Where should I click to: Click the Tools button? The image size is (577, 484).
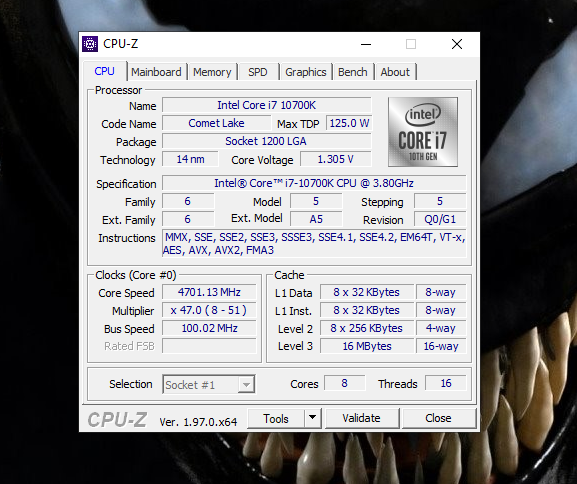pyautogui.click(x=276, y=418)
